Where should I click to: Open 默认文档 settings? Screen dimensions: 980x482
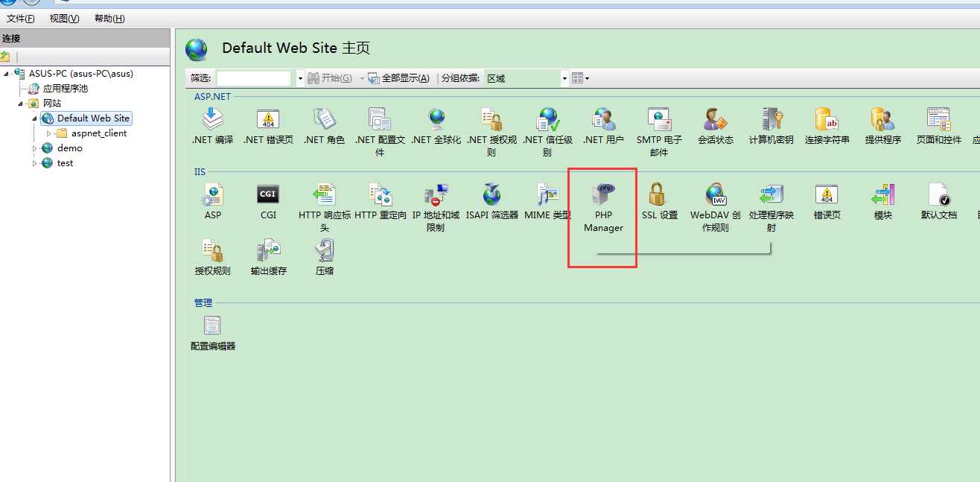tap(939, 201)
